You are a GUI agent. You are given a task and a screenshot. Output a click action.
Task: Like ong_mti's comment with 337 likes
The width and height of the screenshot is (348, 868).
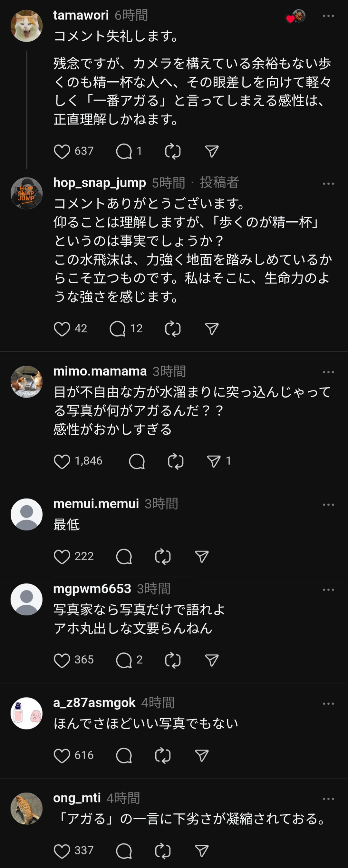[62, 851]
